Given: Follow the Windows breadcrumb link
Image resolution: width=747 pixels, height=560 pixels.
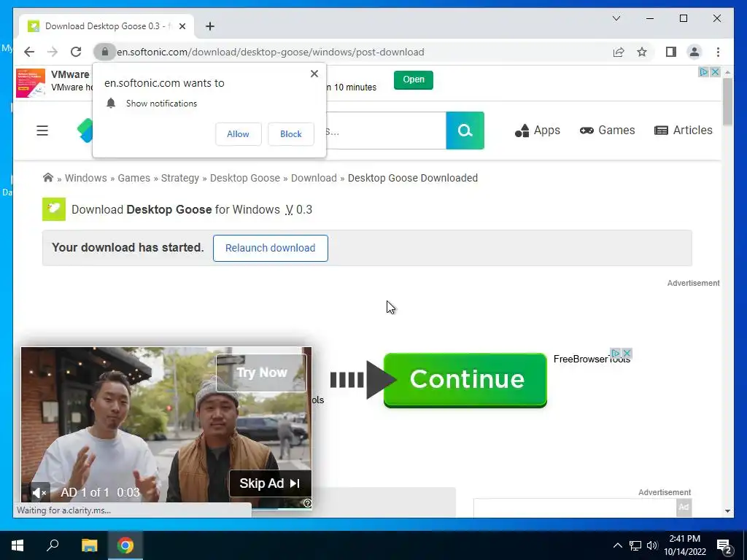Looking at the screenshot, I should (x=86, y=178).
